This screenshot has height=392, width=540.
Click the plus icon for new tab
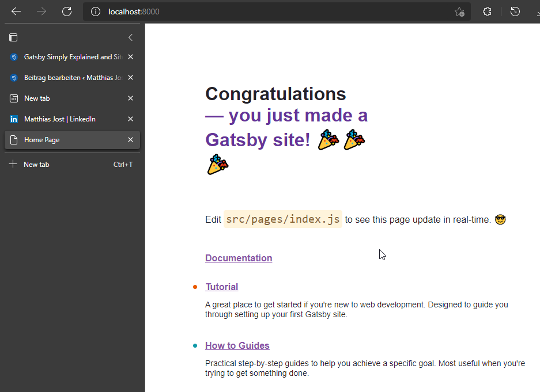click(13, 164)
